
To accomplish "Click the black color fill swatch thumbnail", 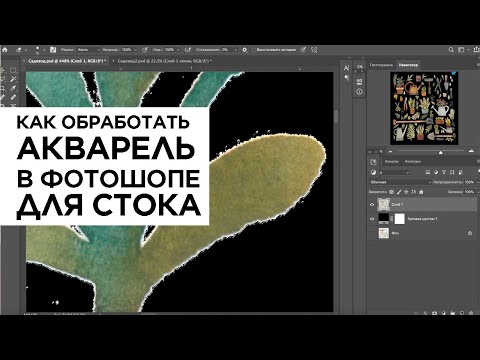I will point(384,219).
